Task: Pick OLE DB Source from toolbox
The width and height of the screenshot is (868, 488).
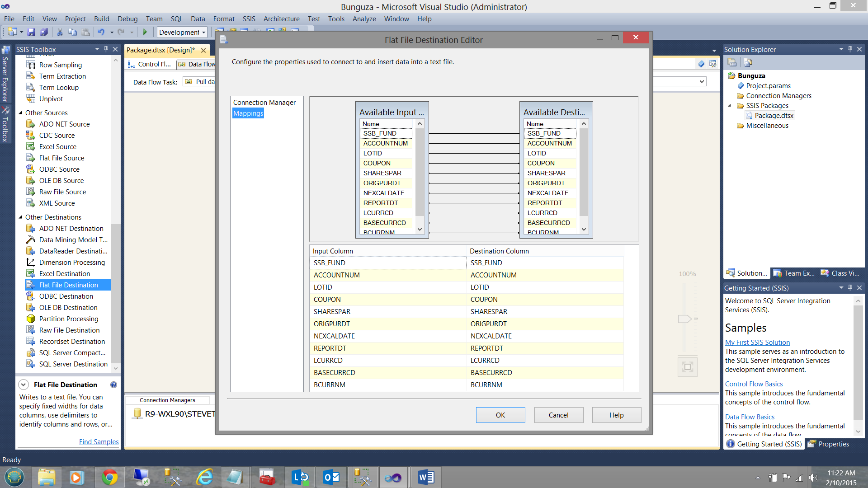Action: (61, 181)
